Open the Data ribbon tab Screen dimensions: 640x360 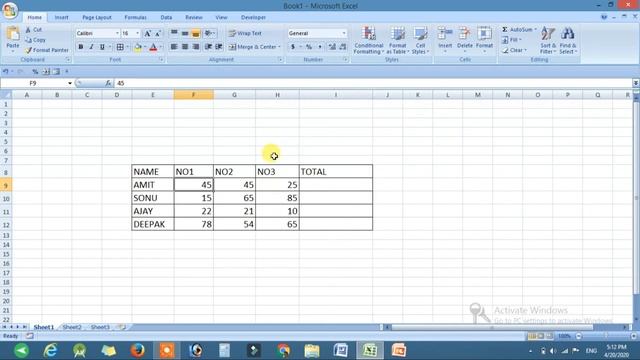point(166,18)
